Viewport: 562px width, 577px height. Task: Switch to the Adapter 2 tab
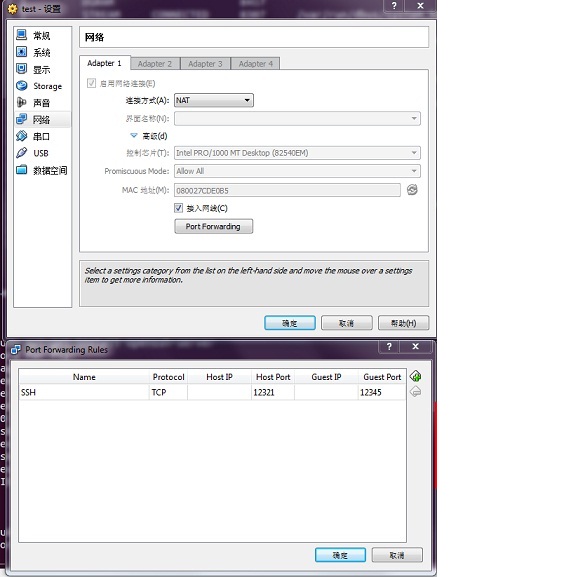coord(155,64)
